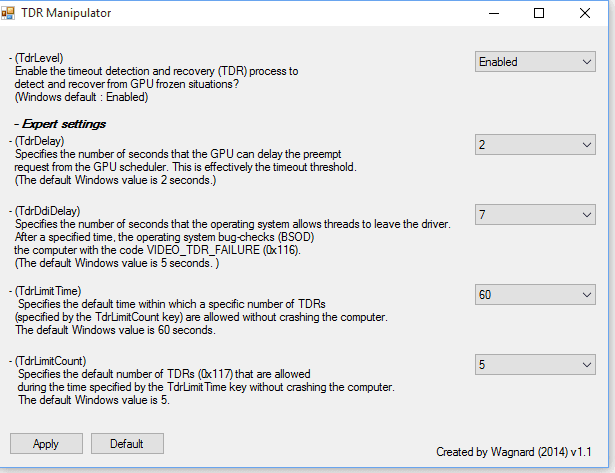Expand the TdrDelay value dropdown arrow
The width and height of the screenshot is (615, 473).
[x=587, y=145]
